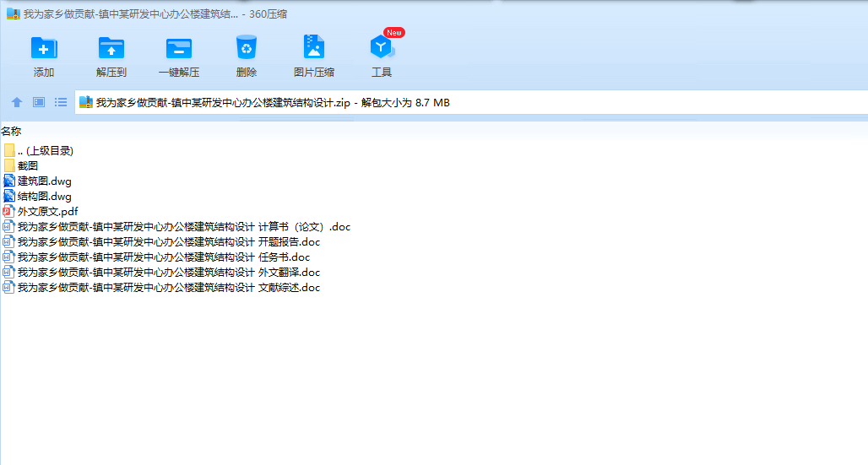Go up one level with the up arrow
The image size is (868, 465).
[x=17, y=102]
